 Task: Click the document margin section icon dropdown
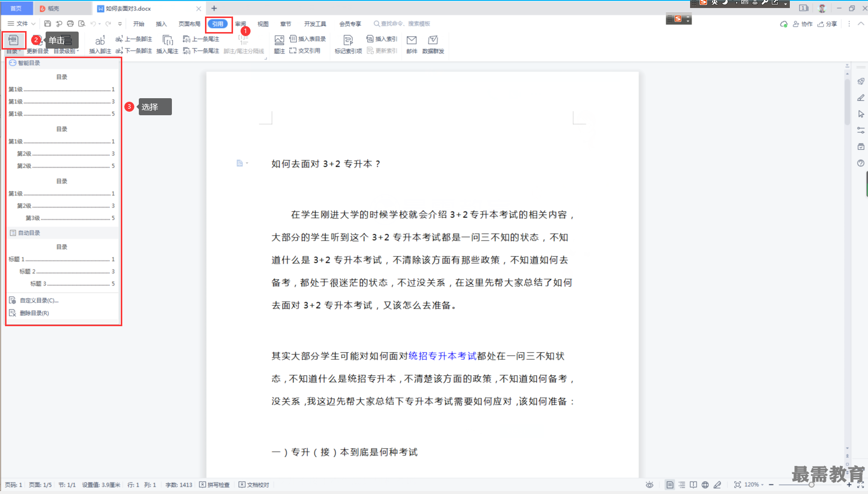[243, 163]
